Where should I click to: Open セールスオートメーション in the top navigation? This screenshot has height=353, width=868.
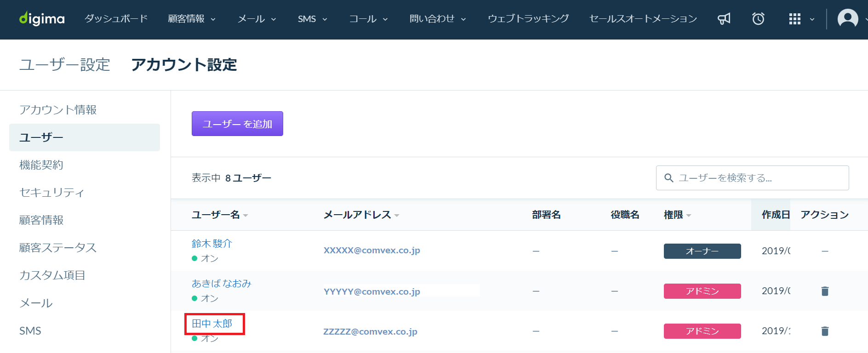coord(643,19)
